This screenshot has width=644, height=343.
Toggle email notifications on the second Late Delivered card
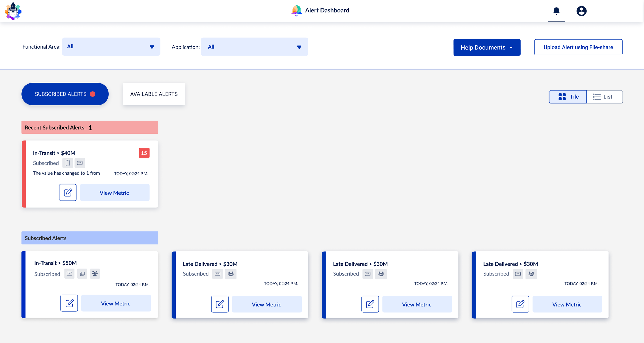coord(368,274)
